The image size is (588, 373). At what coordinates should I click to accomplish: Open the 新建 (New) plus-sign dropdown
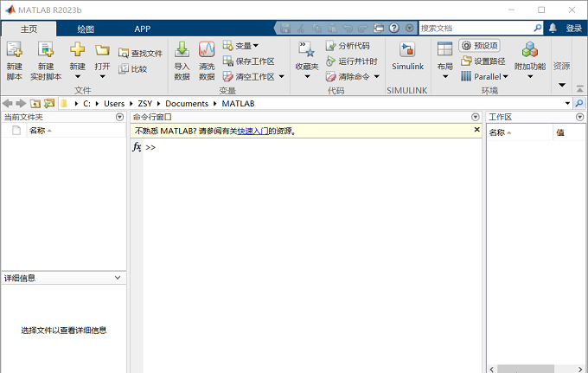(x=77, y=61)
